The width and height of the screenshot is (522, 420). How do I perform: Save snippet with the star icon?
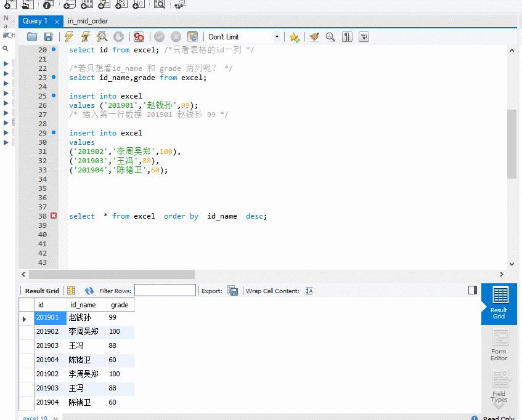tap(295, 37)
